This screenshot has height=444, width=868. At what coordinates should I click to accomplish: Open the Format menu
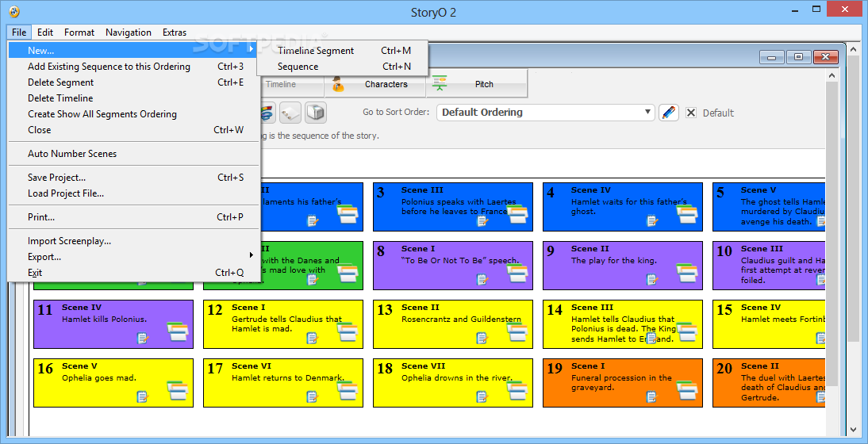tap(79, 32)
